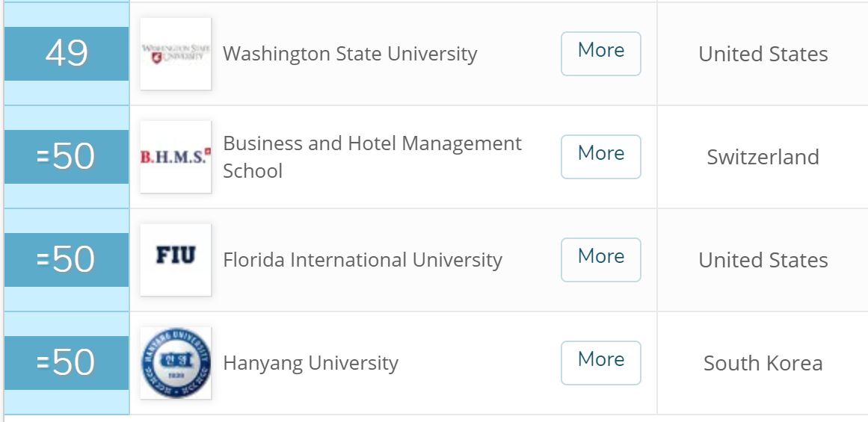The image size is (868, 422).
Task: Click the Hanyang University circular emblem
Action: (176, 363)
